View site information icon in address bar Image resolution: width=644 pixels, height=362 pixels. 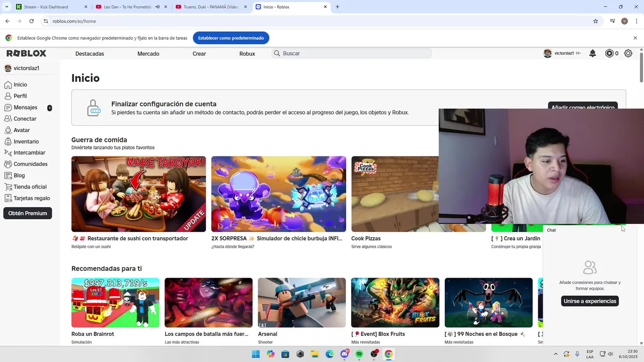(46, 21)
